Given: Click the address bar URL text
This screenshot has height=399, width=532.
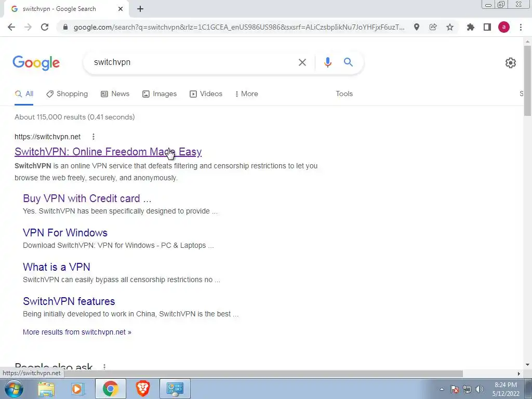Looking at the screenshot, I should tap(239, 27).
